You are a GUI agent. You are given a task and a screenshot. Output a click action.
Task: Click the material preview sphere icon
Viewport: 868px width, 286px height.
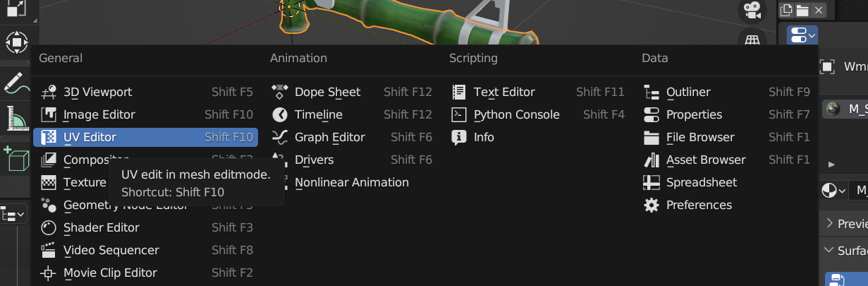[x=833, y=108]
